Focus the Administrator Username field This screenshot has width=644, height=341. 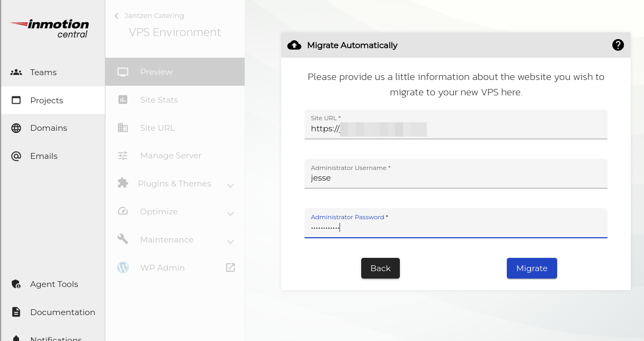[455, 178]
